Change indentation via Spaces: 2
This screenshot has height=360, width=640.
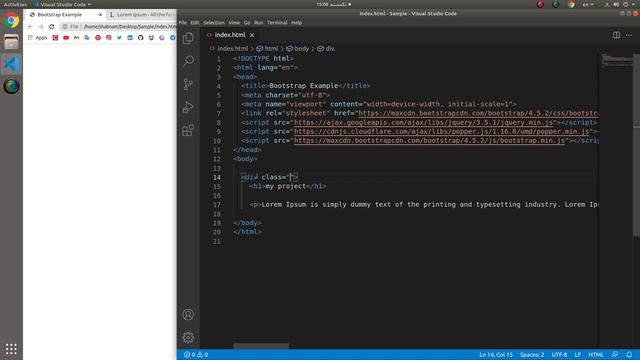coord(532,355)
